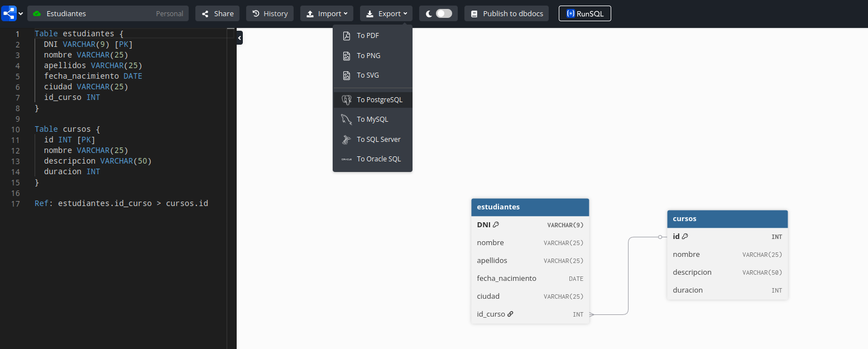This screenshot has width=868, height=349.
Task: Click the key icon next to DNI field
Action: [496, 224]
